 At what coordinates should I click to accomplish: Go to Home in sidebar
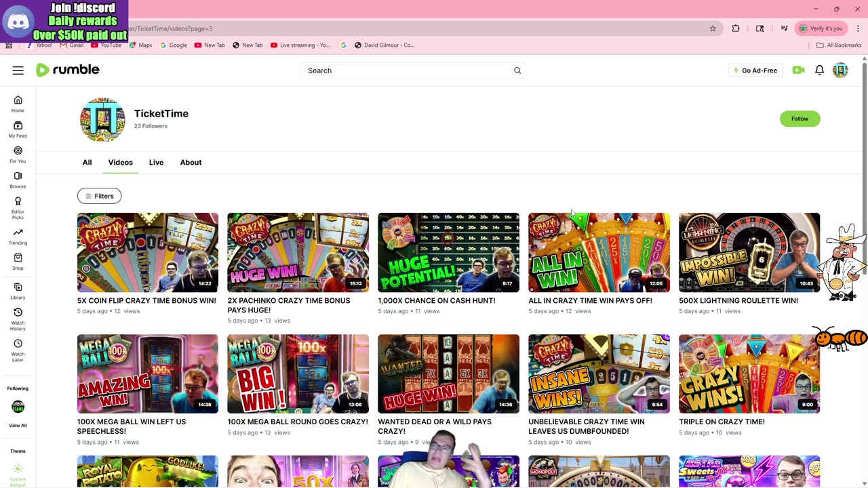18,104
